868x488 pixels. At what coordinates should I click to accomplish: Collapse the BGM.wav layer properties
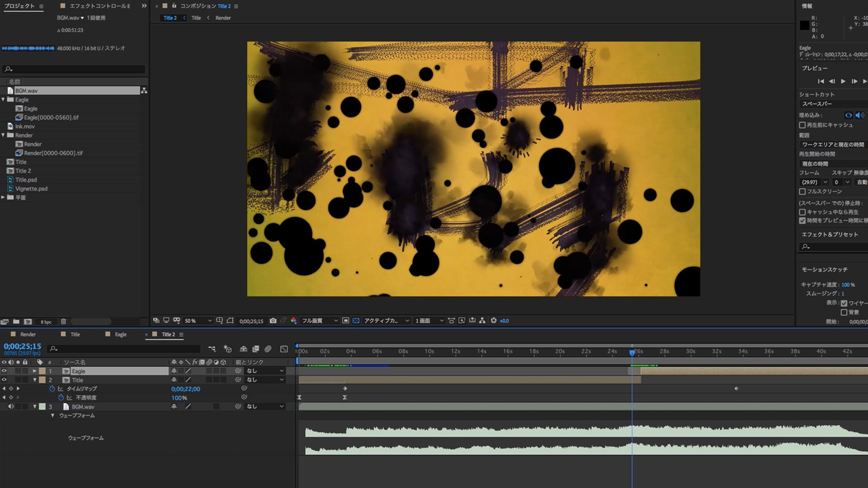coord(34,407)
